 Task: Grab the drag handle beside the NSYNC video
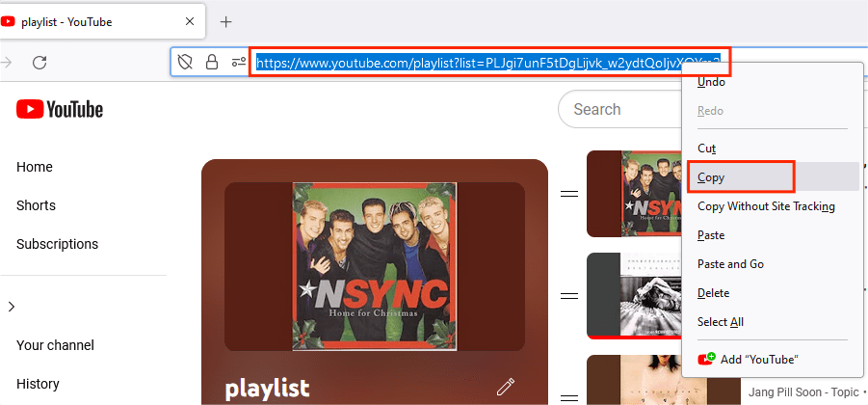coord(569,194)
